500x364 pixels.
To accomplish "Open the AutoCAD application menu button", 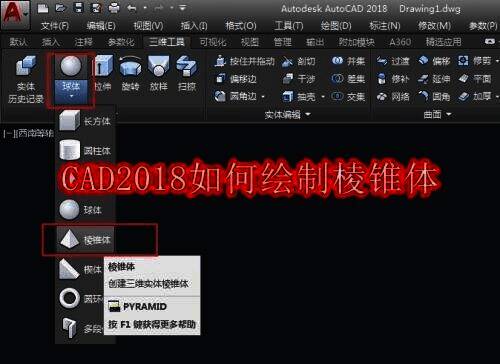I will coord(15,15).
